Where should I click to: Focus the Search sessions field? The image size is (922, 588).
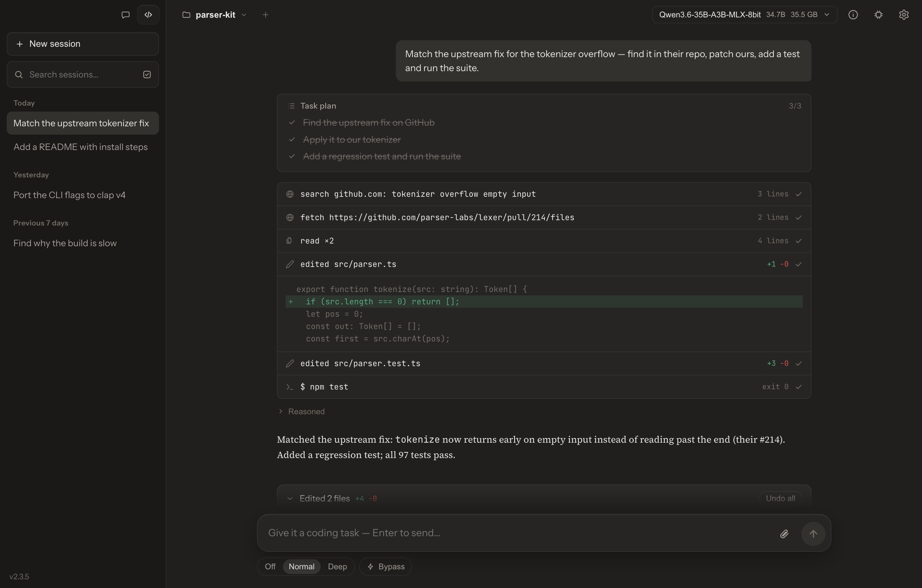(83, 75)
